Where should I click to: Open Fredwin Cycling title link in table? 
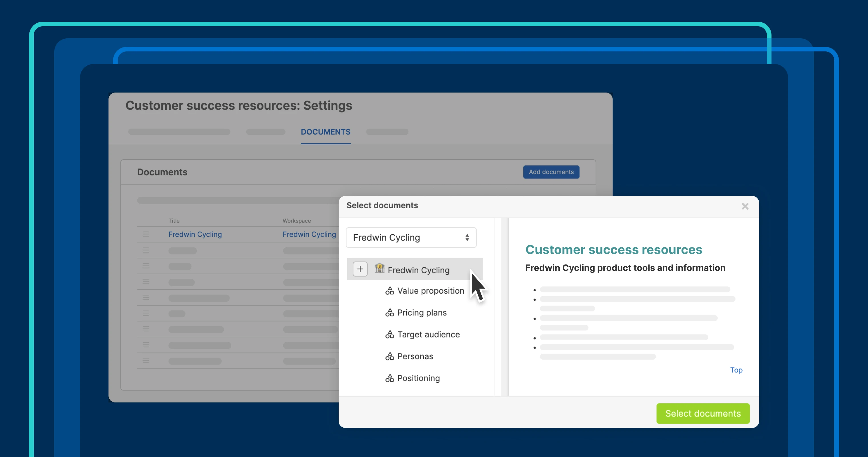195,234
